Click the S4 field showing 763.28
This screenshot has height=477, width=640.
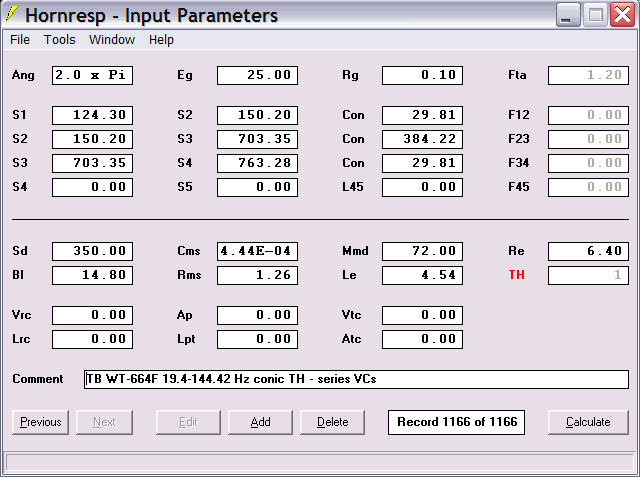258,163
